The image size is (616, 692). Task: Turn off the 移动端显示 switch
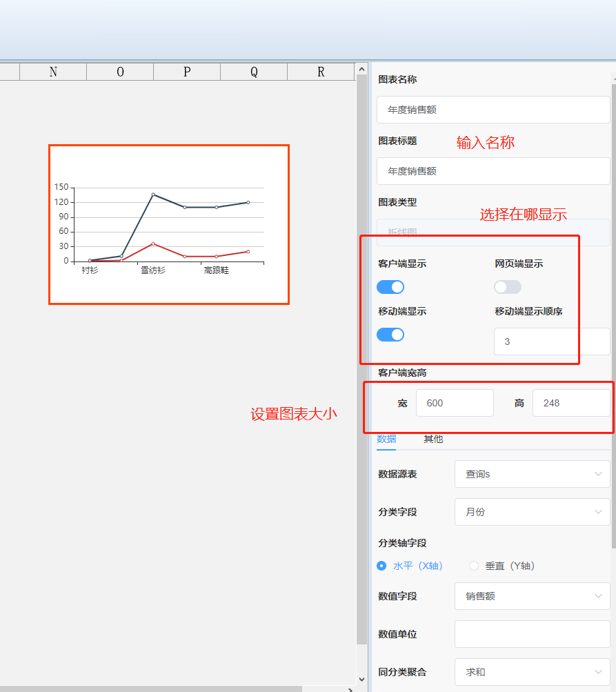(x=390, y=335)
